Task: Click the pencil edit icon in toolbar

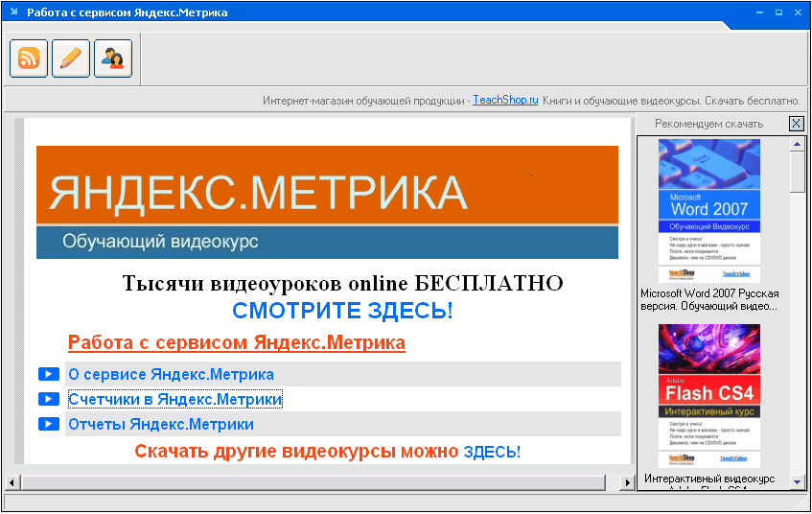Action: [x=71, y=58]
